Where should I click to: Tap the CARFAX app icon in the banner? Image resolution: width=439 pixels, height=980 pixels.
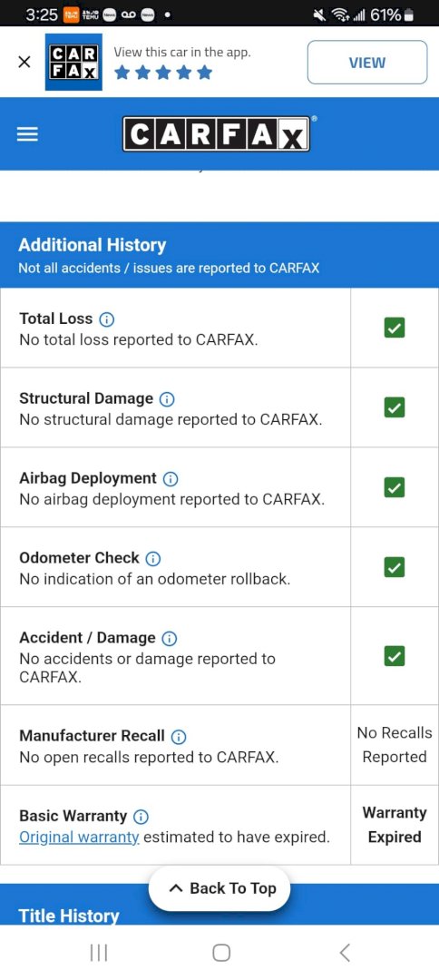pyautogui.click(x=73, y=62)
